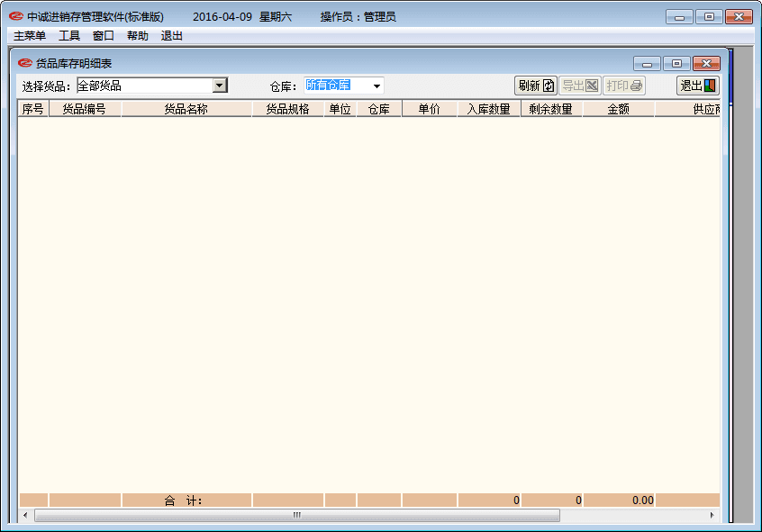Click the inner window's red logo icon
This screenshot has height=532, width=762.
tap(25, 64)
